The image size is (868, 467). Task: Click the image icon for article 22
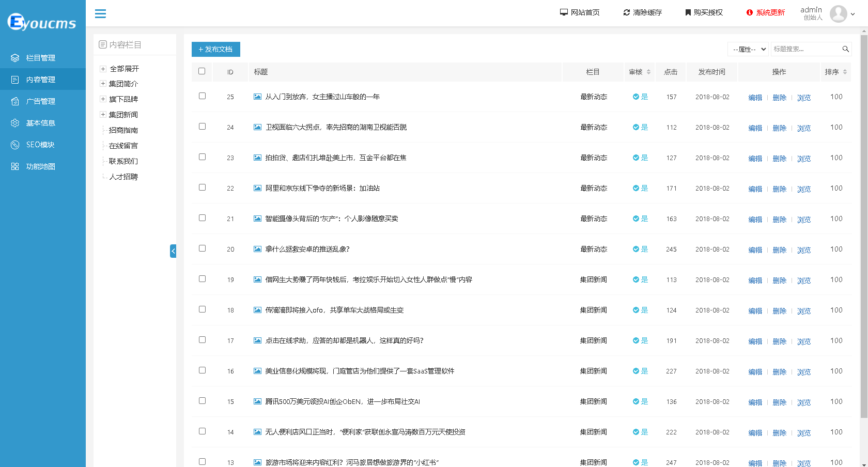coord(257,188)
